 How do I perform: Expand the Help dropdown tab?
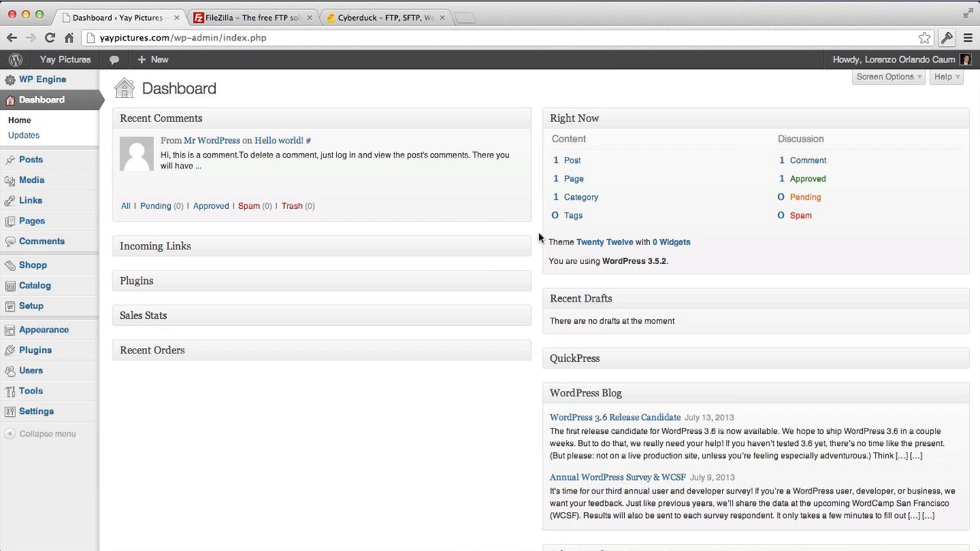[946, 77]
